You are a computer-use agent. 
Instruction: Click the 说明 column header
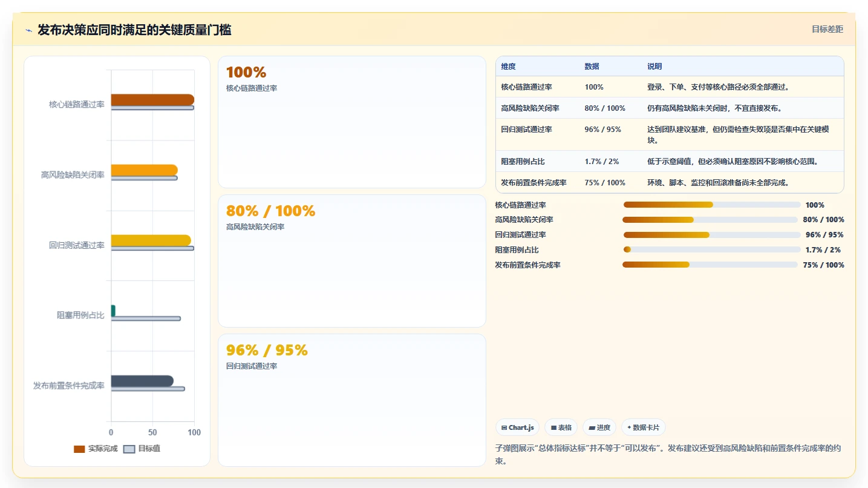(654, 67)
